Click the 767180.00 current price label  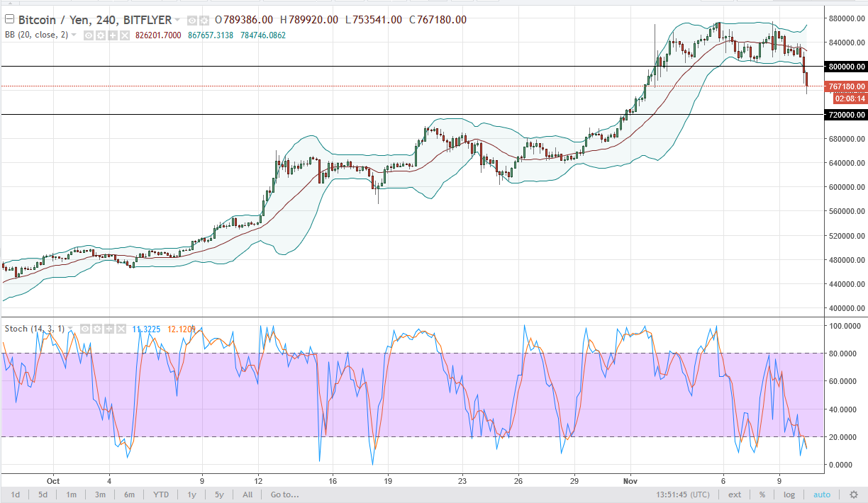[846, 86]
